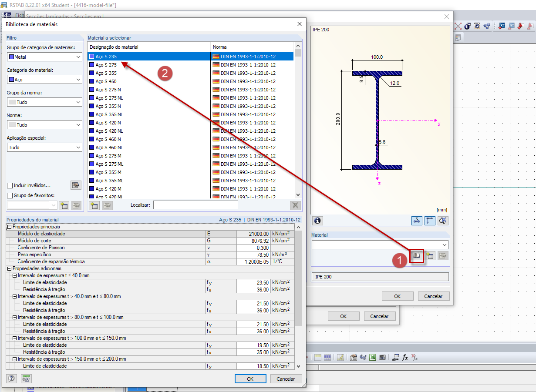The width and height of the screenshot is (536, 392).
Task: Enable the Grupo de favoritos checkbox
Action: [10, 196]
